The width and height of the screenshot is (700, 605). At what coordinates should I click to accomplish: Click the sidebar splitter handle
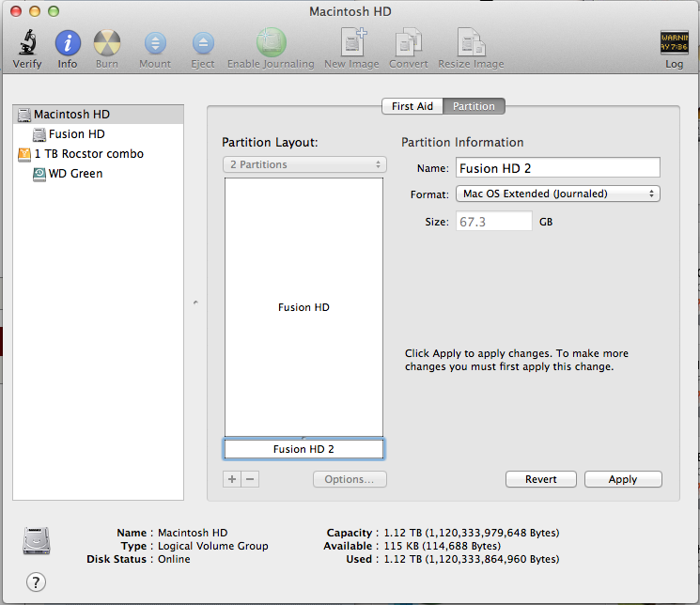tap(195, 302)
